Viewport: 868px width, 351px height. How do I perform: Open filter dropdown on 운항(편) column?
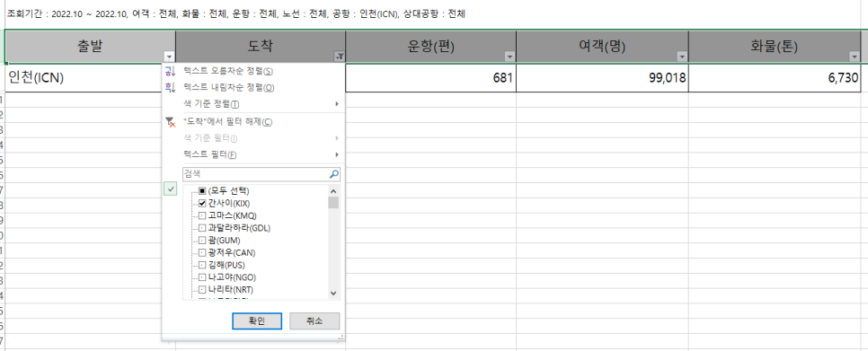[x=509, y=57]
